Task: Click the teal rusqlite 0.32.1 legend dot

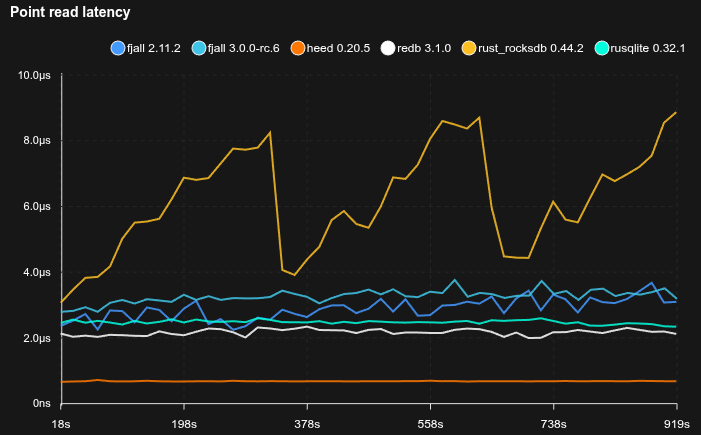Action: point(601,48)
